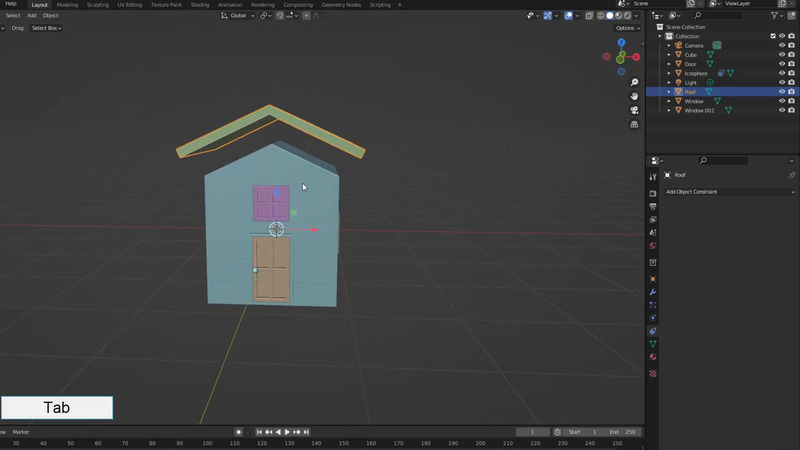Pin the Roof properties with the pin icon

[792, 175]
